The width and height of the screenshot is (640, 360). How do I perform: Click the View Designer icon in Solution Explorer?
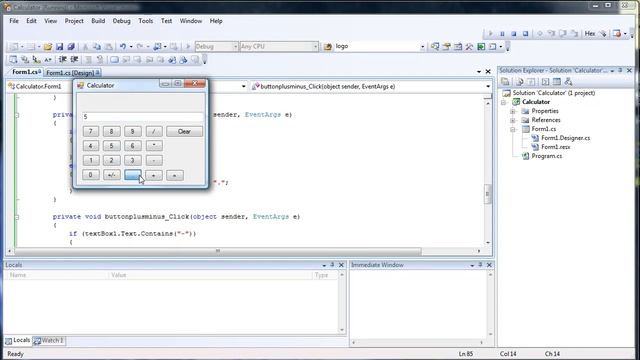(x=557, y=82)
